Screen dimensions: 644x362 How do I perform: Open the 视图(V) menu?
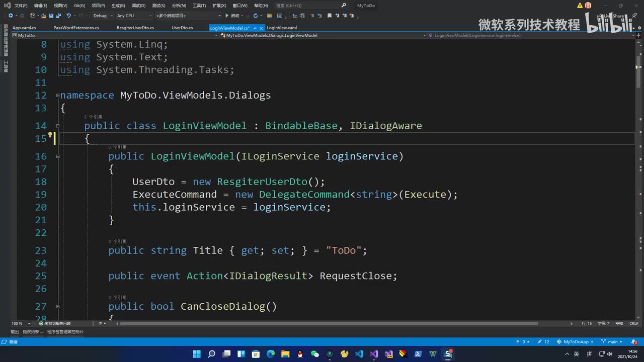coord(60,6)
